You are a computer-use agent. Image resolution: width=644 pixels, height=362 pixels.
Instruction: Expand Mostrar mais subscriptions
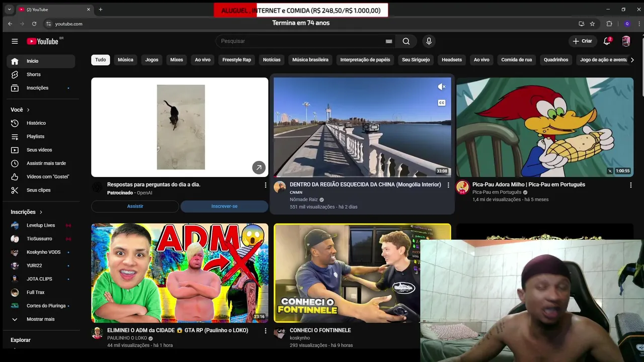tap(41, 319)
